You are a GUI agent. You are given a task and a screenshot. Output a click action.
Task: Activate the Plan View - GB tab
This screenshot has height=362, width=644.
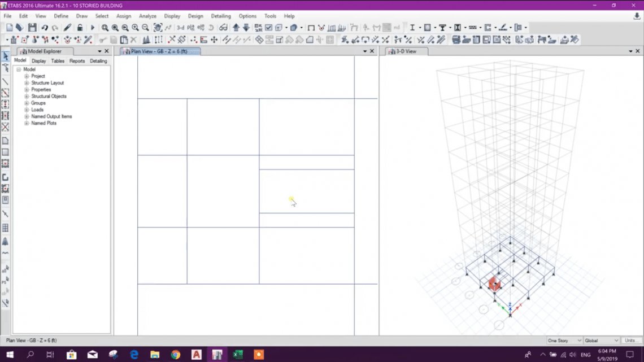coord(160,51)
